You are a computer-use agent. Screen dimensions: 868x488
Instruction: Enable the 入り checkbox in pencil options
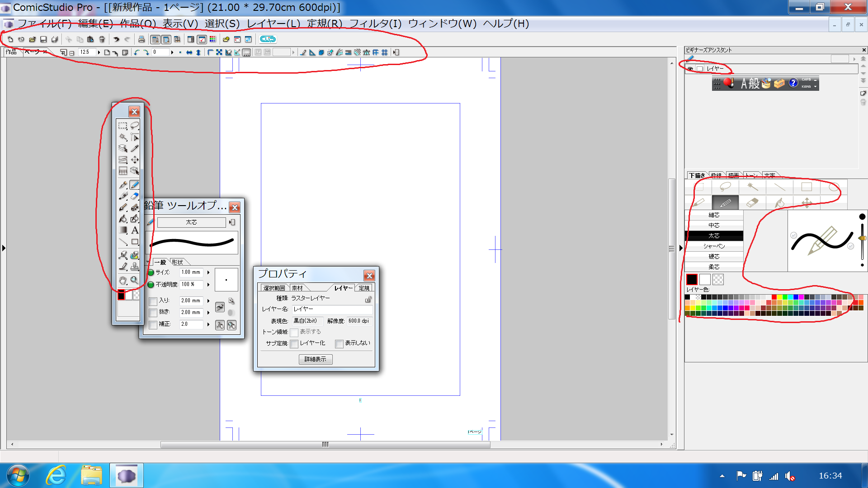[153, 301]
